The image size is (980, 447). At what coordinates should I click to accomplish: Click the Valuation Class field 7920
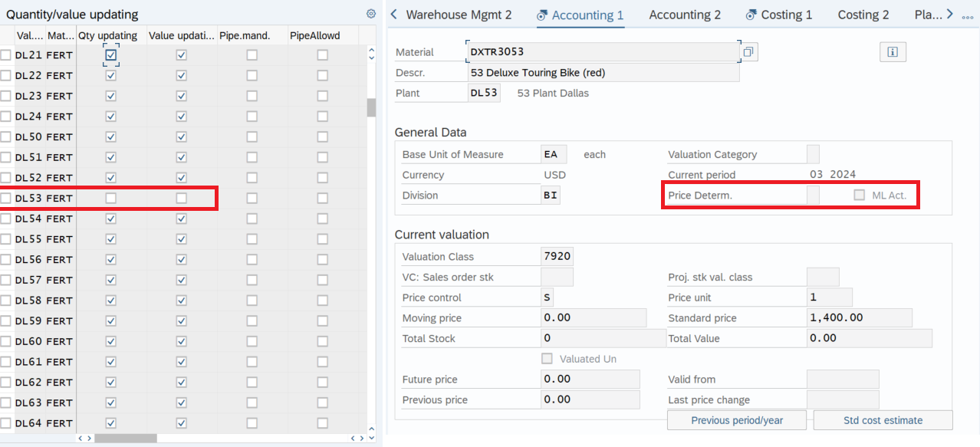pos(557,256)
